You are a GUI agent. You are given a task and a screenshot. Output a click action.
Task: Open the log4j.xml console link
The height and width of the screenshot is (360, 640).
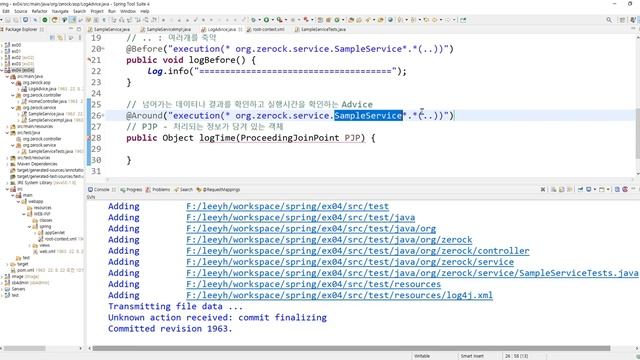coord(339,296)
